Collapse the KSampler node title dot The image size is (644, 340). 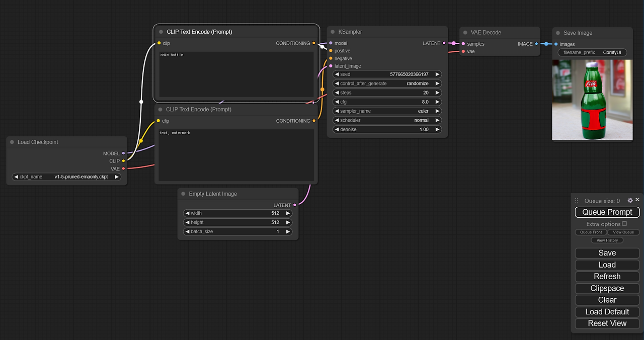334,32
